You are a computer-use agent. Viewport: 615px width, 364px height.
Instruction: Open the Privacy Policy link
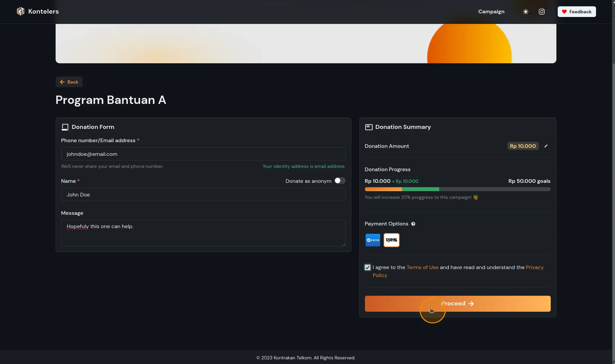(x=534, y=267)
